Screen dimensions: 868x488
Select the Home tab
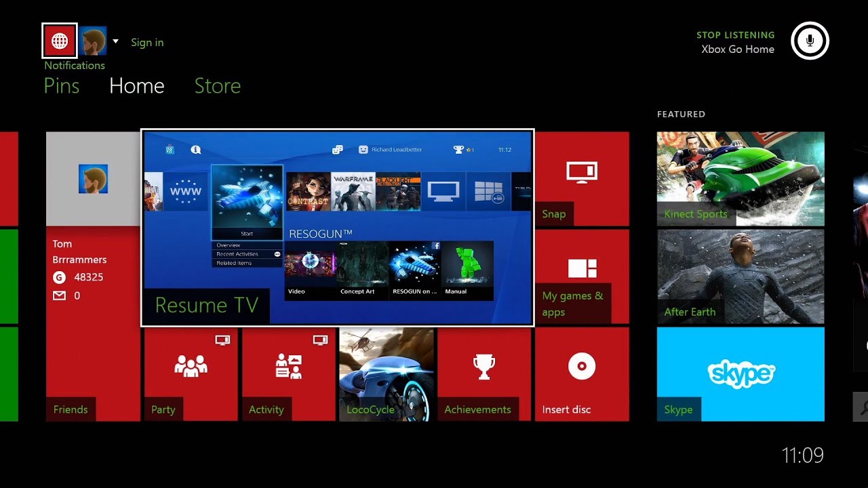pos(137,86)
